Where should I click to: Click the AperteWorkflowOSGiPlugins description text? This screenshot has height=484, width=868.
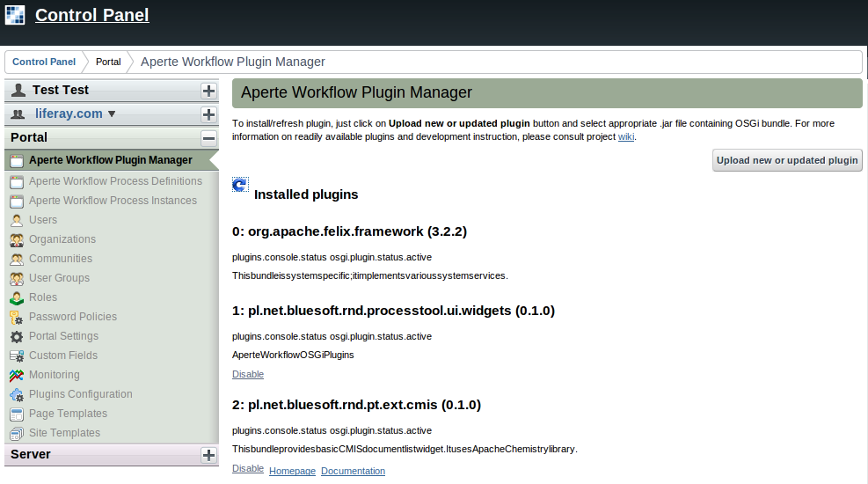293,355
